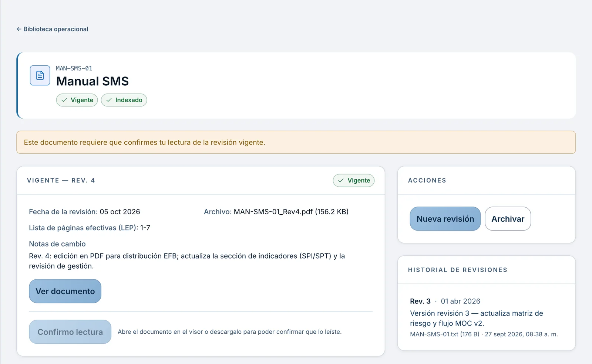592x364 pixels.
Task: Click the Notas de cambio label
Action: 57,244
